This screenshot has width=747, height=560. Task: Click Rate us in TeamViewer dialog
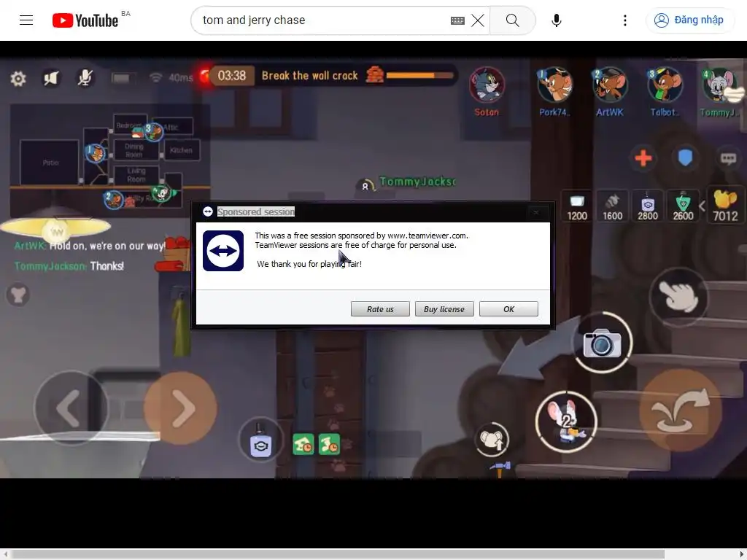(380, 309)
